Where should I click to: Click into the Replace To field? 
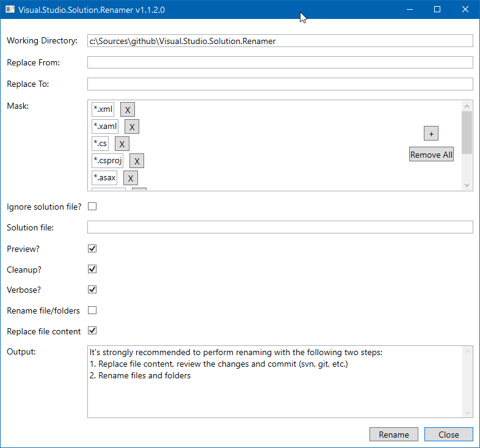click(280, 84)
